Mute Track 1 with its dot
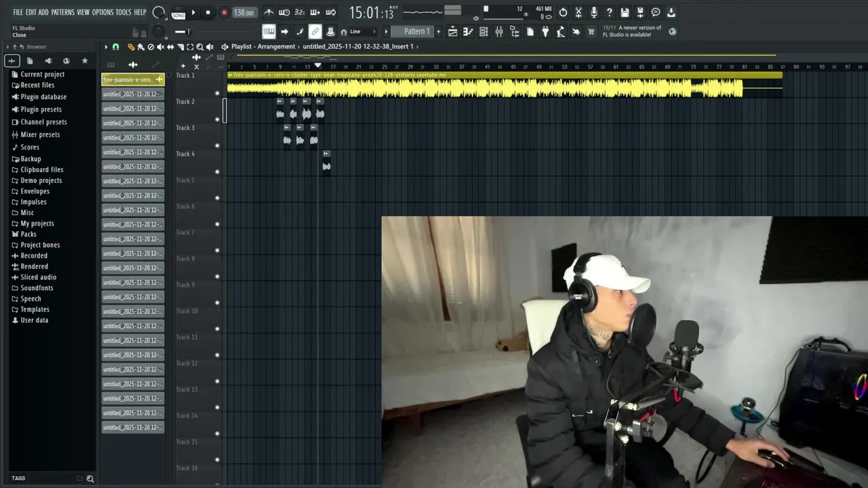868x488 pixels. click(217, 93)
